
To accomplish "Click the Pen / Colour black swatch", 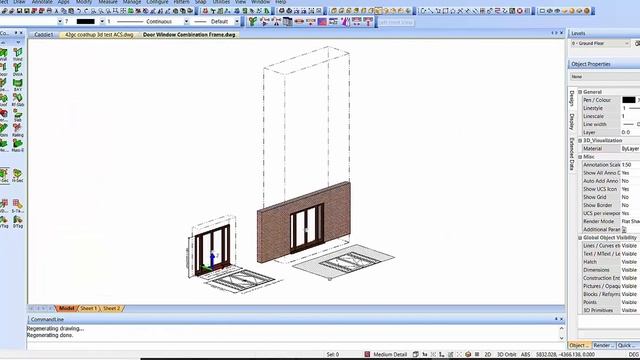I will click(x=628, y=100).
